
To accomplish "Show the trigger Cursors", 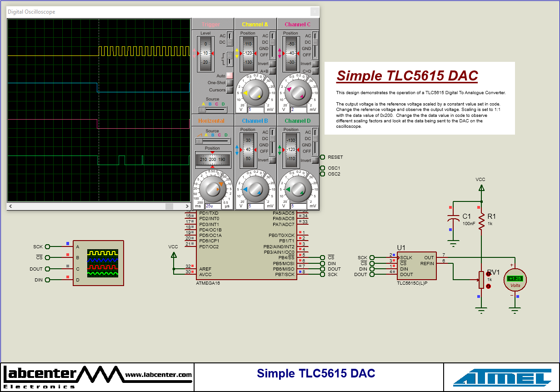I will pos(229,90).
